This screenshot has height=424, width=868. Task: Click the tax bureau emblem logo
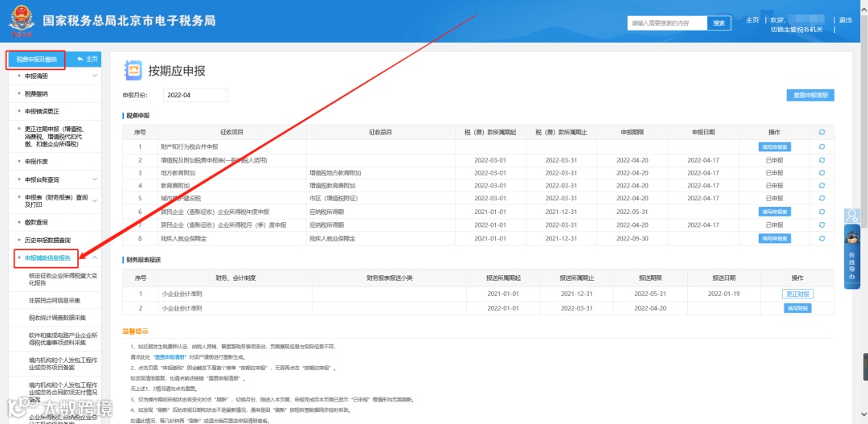click(20, 21)
